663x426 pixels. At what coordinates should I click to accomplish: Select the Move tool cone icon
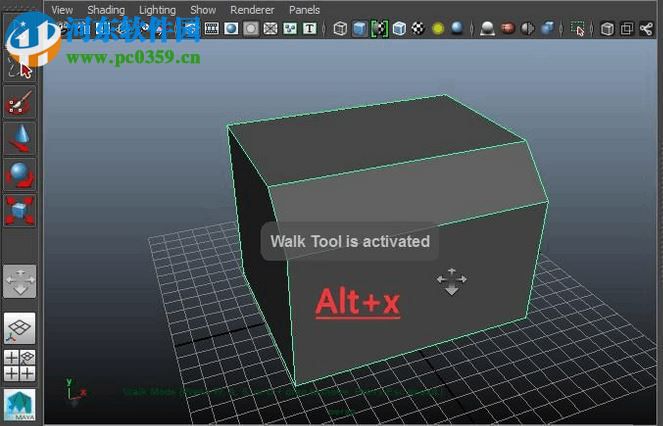[19, 139]
